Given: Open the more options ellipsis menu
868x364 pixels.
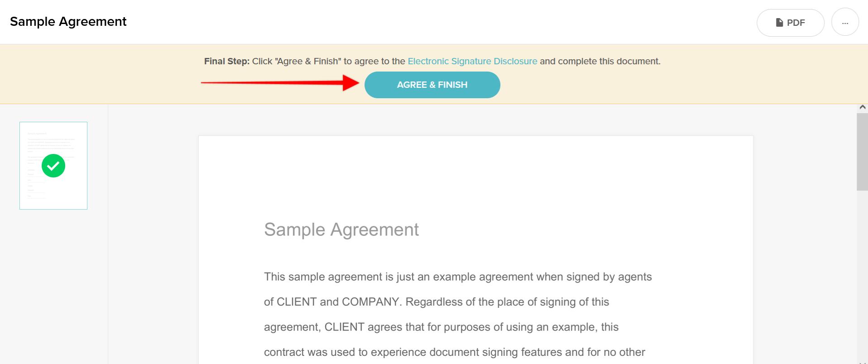Looking at the screenshot, I should click(845, 23).
